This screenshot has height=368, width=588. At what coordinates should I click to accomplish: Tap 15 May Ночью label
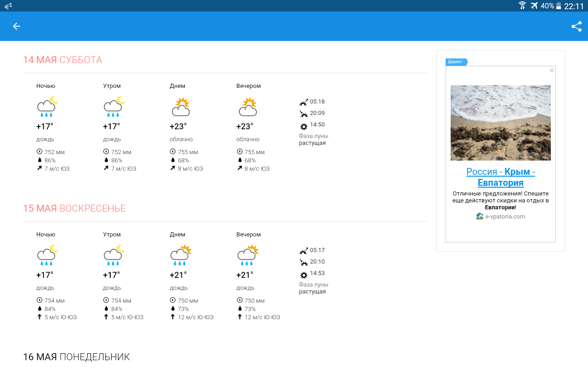point(46,235)
